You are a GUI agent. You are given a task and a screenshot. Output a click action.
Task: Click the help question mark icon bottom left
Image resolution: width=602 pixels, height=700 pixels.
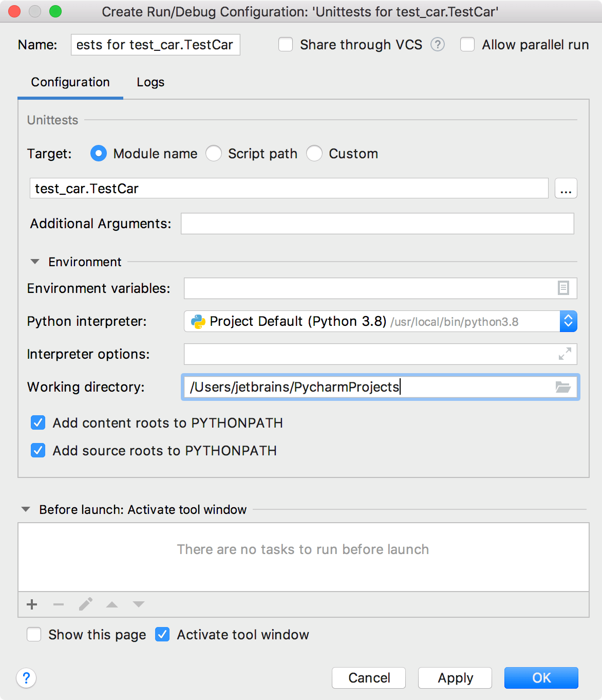pos(26,678)
